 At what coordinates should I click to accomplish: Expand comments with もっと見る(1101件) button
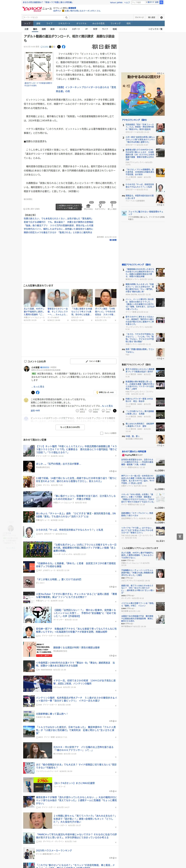point(70,427)
